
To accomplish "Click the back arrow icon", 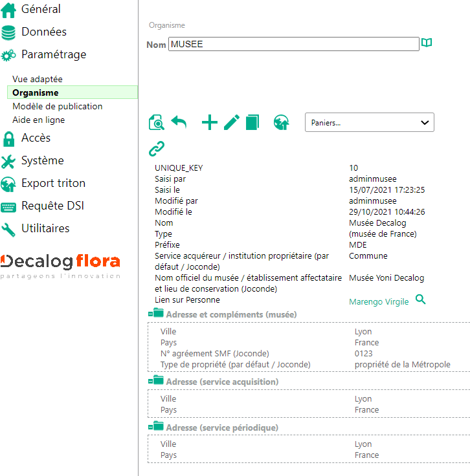I will (x=179, y=122).
